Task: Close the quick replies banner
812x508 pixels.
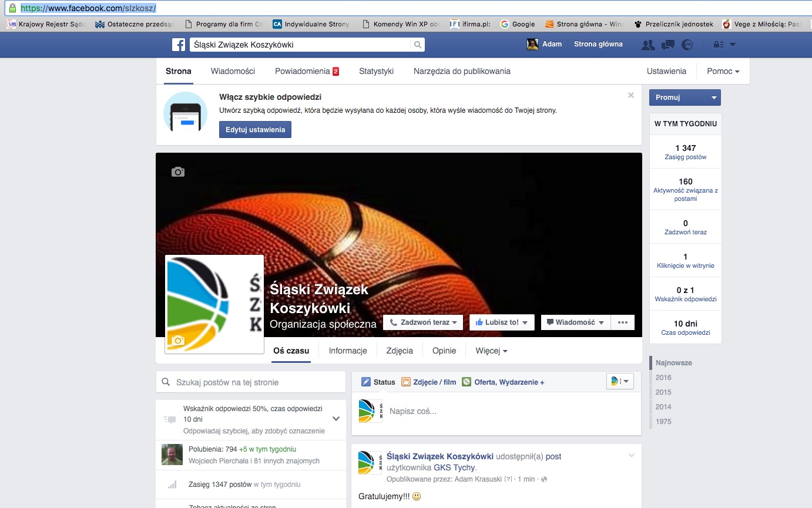Action: click(x=631, y=95)
